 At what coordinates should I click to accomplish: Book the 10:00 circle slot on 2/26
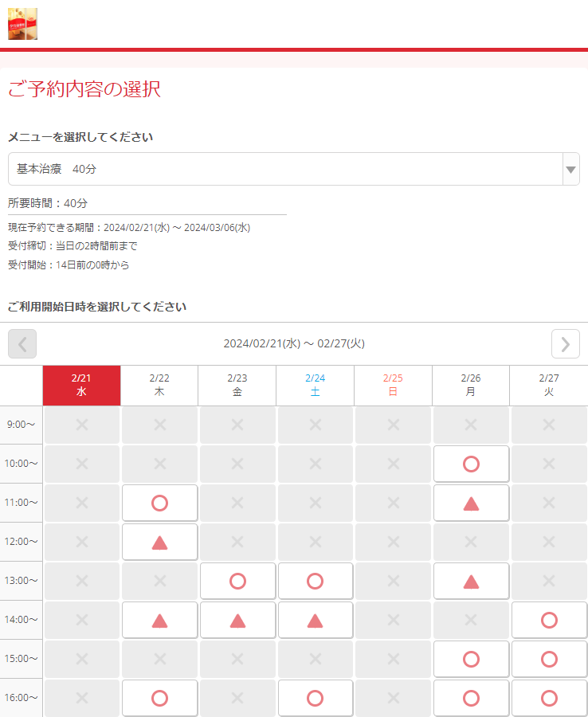click(x=471, y=464)
